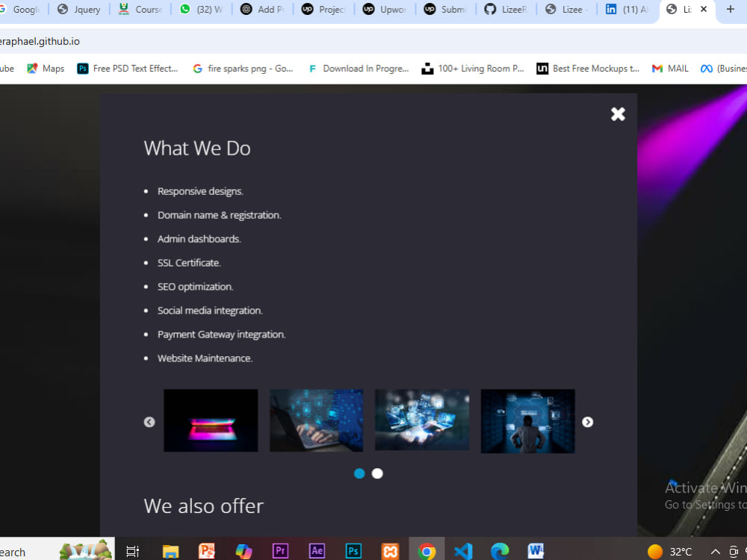Image resolution: width=747 pixels, height=560 pixels.
Task: Open Download In Progress bookmark
Action: point(359,69)
